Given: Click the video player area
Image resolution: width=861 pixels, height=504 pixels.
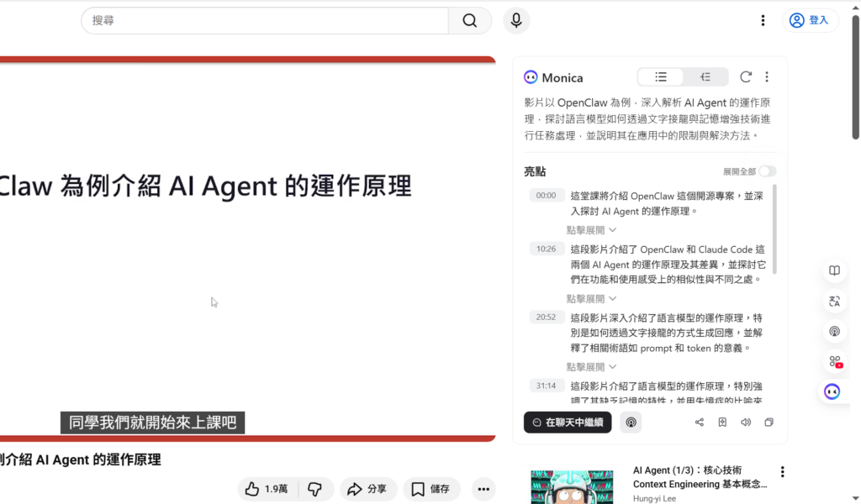Looking at the screenshot, I should 248,249.
